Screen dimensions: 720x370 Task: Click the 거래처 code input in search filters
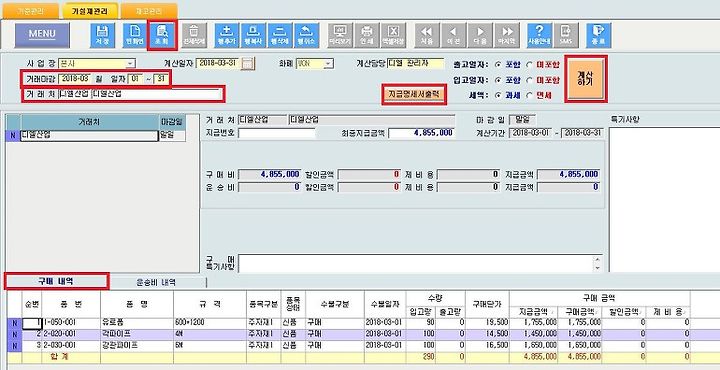pyautogui.click(x=75, y=94)
